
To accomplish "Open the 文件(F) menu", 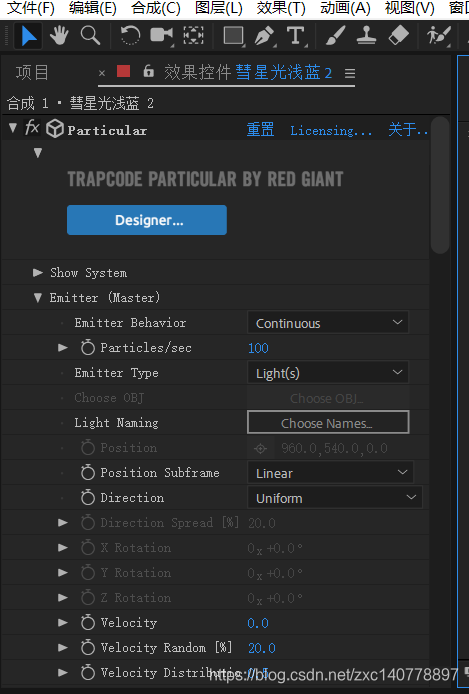I will 31,8.
